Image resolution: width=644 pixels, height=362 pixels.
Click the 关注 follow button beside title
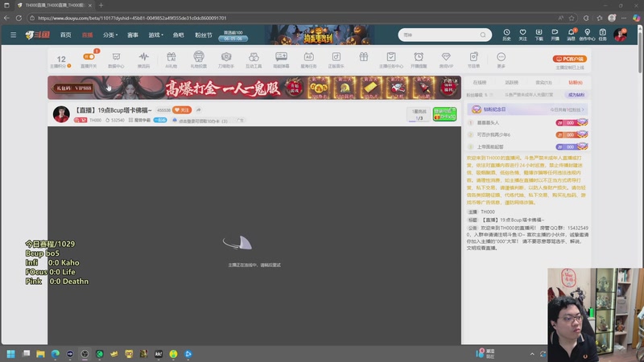pos(182,110)
